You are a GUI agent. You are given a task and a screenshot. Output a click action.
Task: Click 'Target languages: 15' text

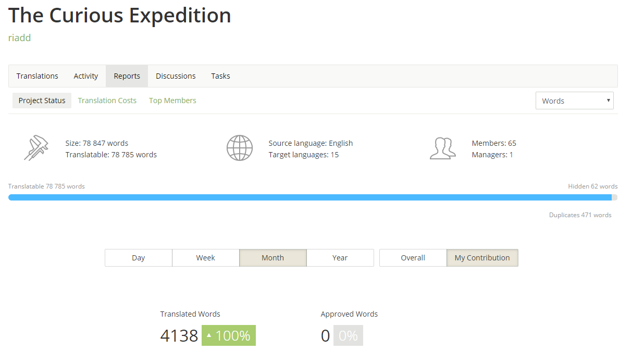click(x=304, y=155)
